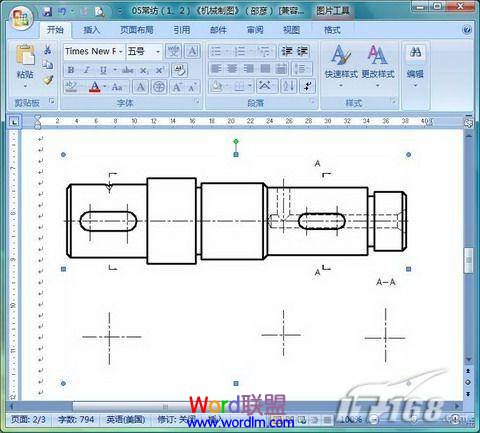The height and width of the screenshot is (433, 480).
Task: Click the Sort A-Z paragraph icon
Action: tap(288, 86)
